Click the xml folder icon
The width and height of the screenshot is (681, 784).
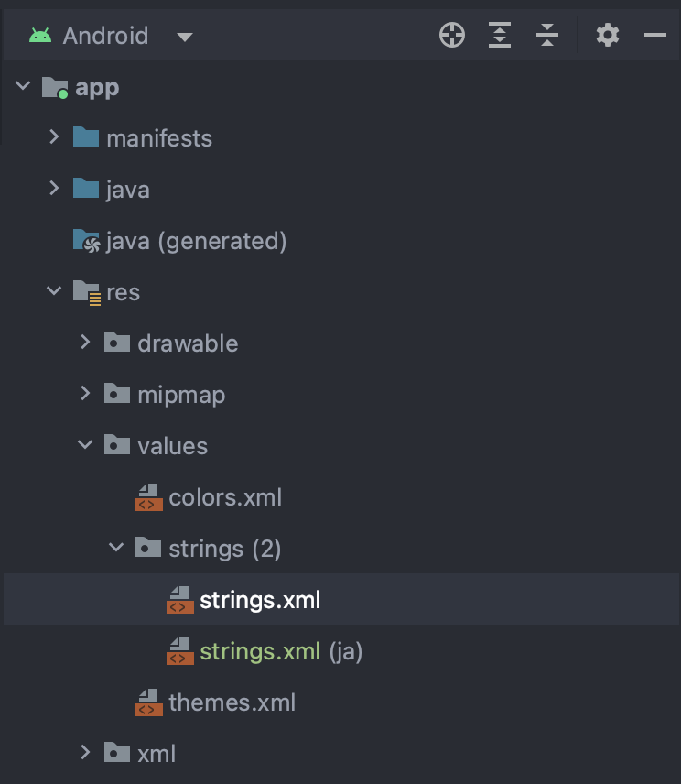(x=117, y=752)
